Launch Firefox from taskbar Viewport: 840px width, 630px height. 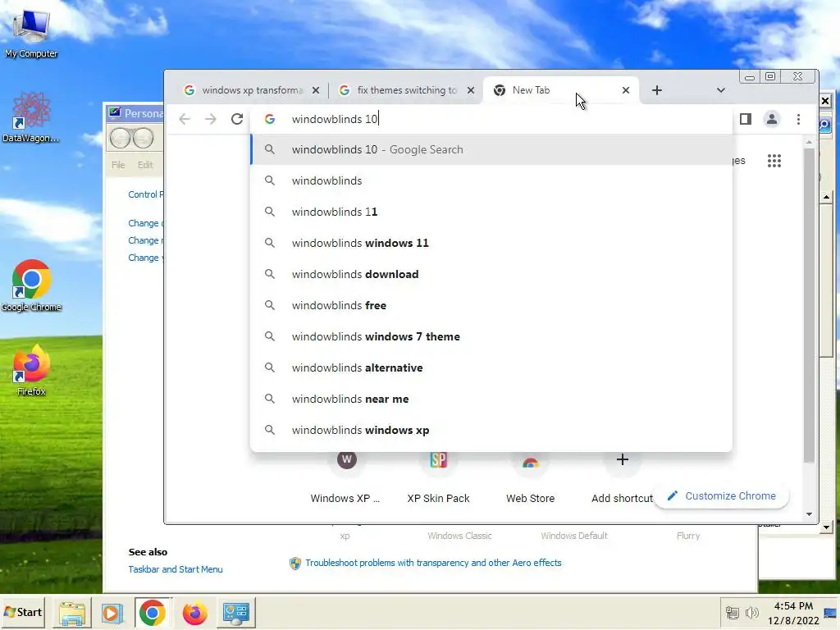[x=194, y=613]
